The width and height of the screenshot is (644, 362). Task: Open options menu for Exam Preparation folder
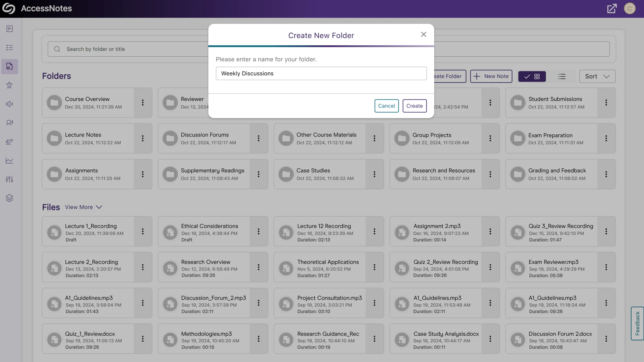[x=606, y=138]
